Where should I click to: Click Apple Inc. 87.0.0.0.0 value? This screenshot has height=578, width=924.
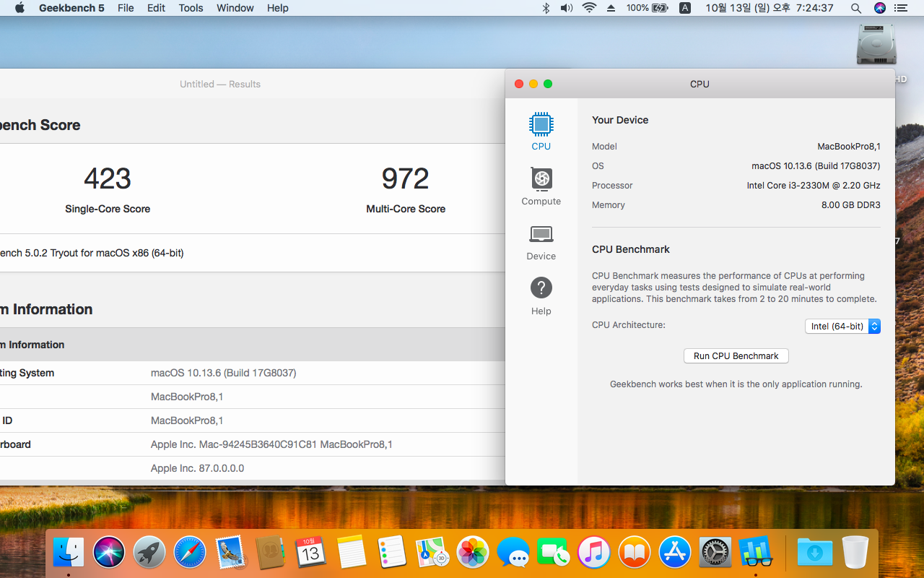click(x=198, y=468)
